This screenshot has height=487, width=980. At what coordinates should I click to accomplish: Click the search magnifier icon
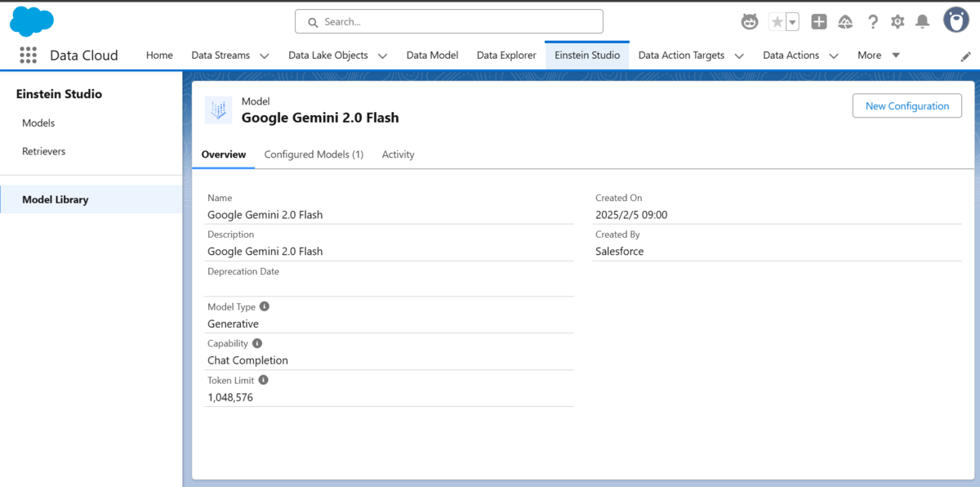312,22
